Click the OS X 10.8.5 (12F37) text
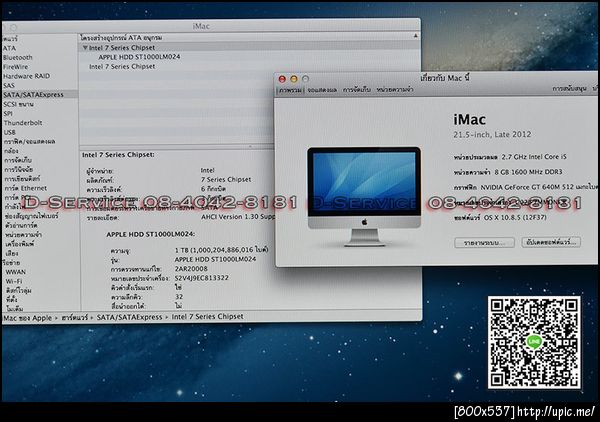 pyautogui.click(x=515, y=218)
